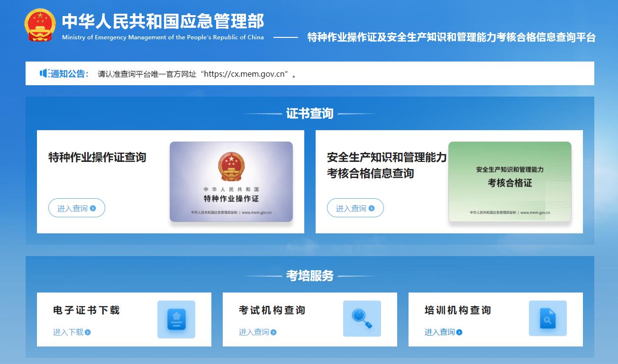
Task: Click the 特种作业操作证 blue card image
Action: tap(231, 182)
